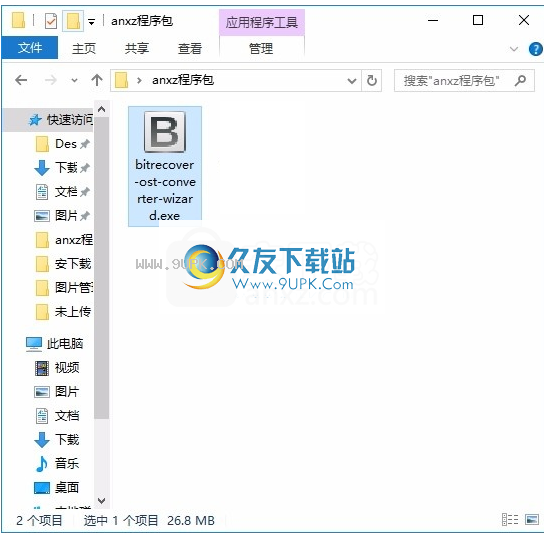Open 图片 under 此电脑
The width and height of the screenshot is (544, 534).
pyautogui.click(x=58, y=392)
